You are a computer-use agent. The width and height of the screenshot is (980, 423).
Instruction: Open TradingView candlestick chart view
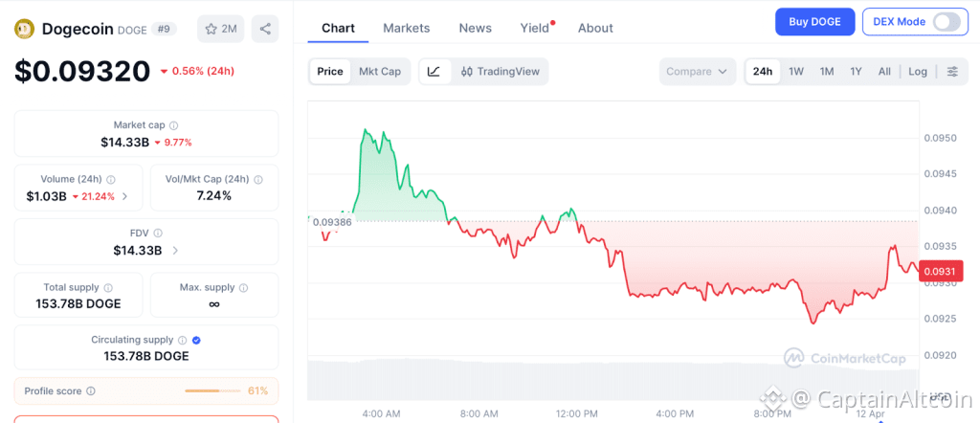[500, 71]
